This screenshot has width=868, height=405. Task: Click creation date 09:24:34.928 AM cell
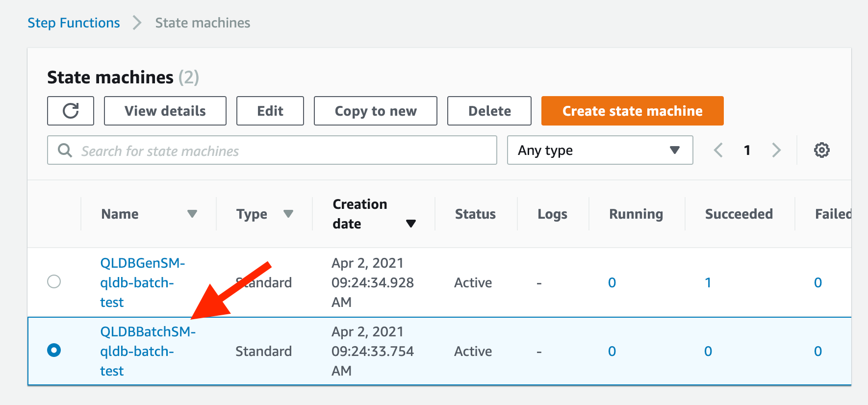[x=373, y=282]
